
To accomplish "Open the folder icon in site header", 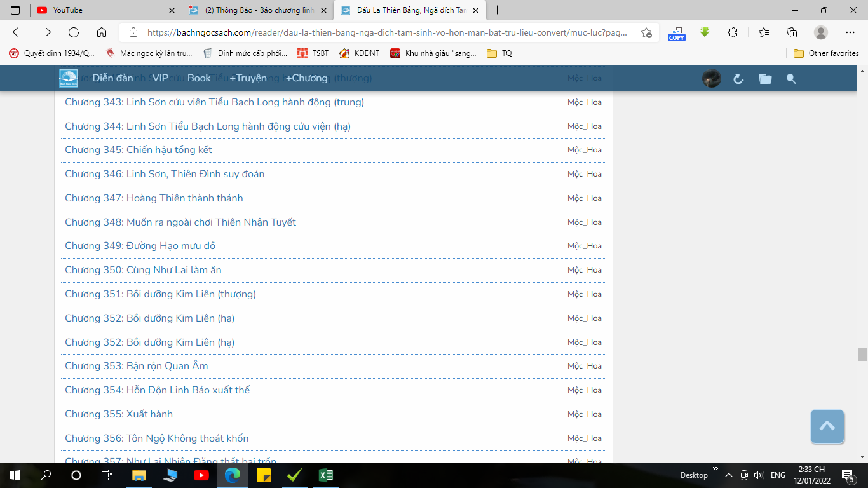I will [765, 79].
